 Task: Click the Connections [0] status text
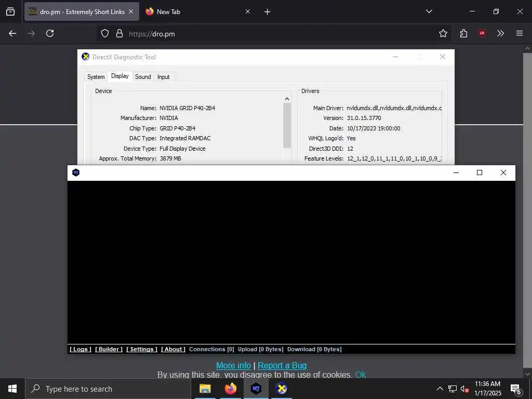[211, 349]
